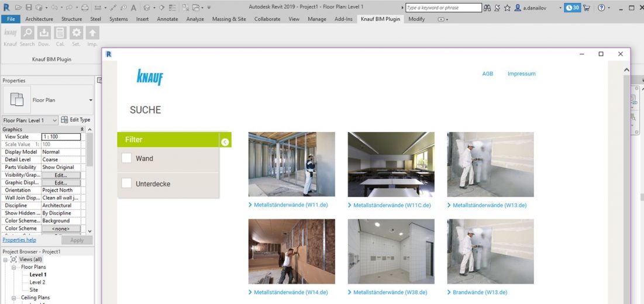Screen dimensions: 644x304
Task: Open the Annotate ribbon tab
Action: point(168,19)
